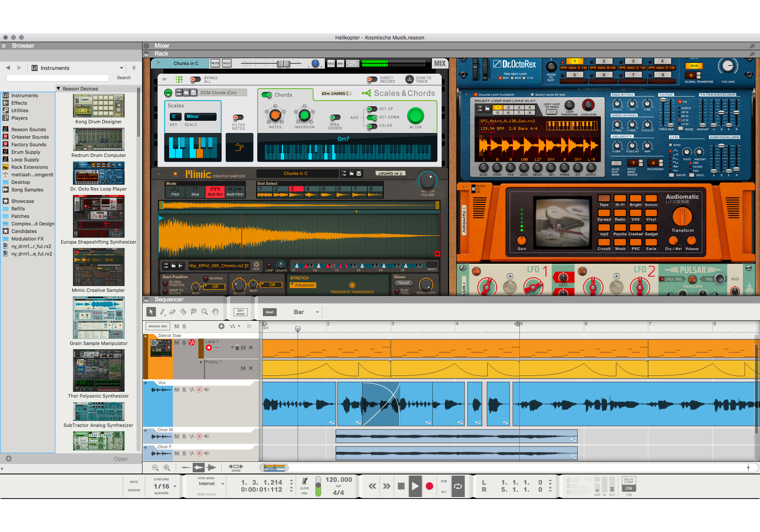Open the Sync Mode Internal dropdown

coord(223,484)
